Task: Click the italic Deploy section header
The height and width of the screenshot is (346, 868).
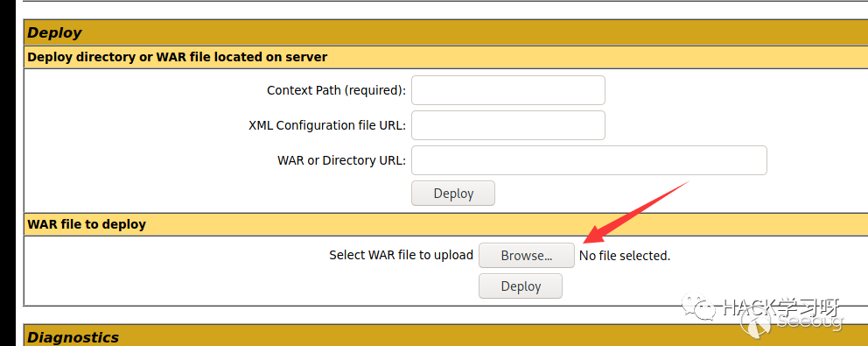Action: coord(54,32)
